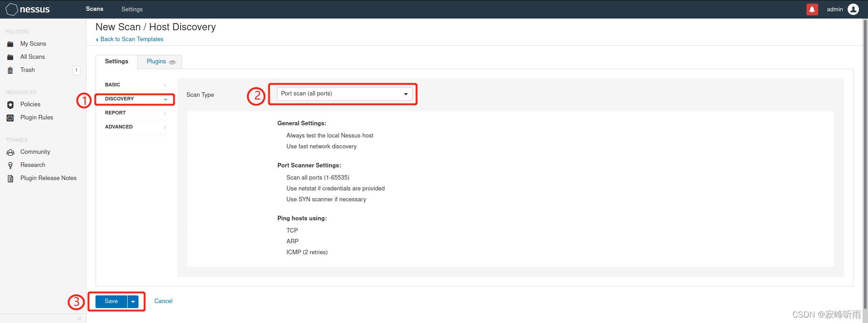Click the 'ARP' ping method text
868x323 pixels.
click(x=292, y=242)
